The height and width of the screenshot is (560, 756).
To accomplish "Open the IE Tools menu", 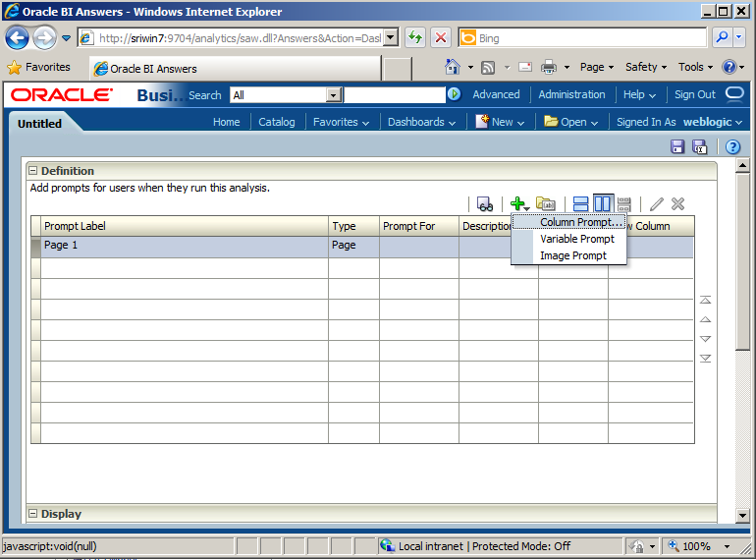I will coord(695,67).
